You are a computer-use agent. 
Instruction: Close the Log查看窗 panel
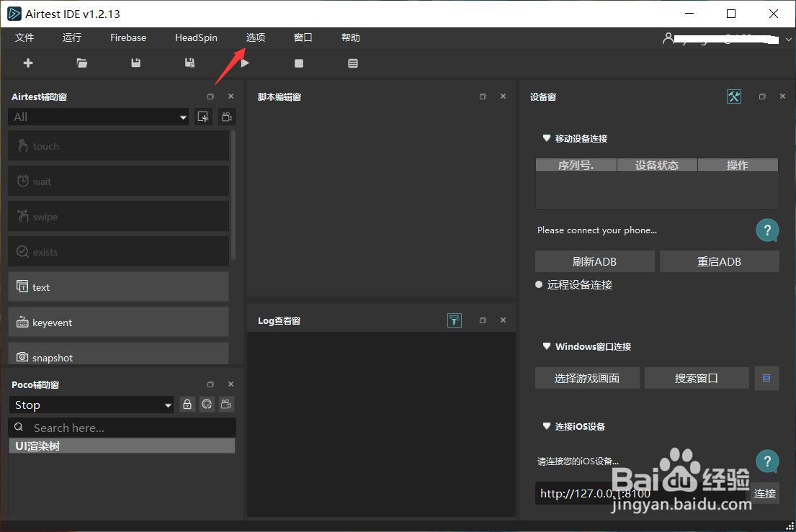[x=503, y=320]
